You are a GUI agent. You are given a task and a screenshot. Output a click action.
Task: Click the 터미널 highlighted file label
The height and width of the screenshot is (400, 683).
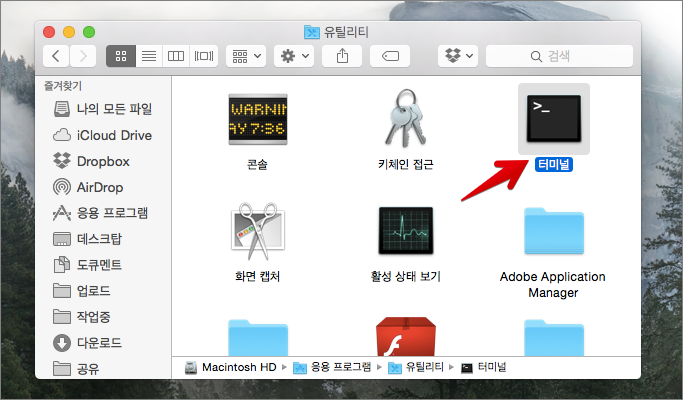(554, 165)
